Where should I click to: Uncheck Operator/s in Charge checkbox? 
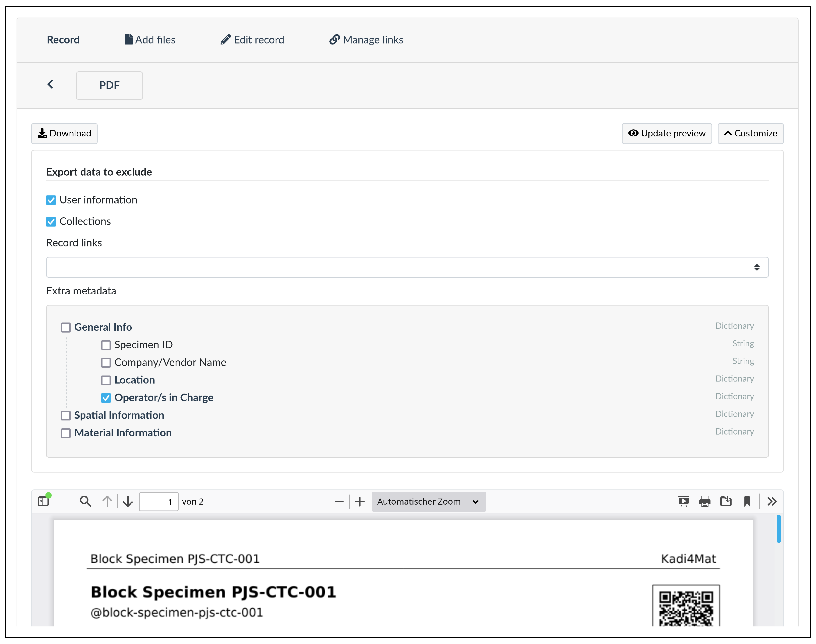click(106, 398)
